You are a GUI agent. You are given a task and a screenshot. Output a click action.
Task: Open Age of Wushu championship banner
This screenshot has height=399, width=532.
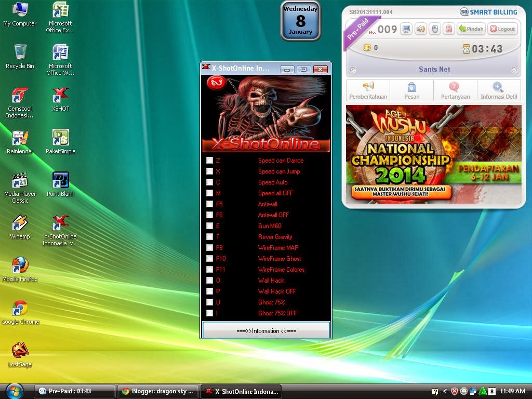point(434,154)
